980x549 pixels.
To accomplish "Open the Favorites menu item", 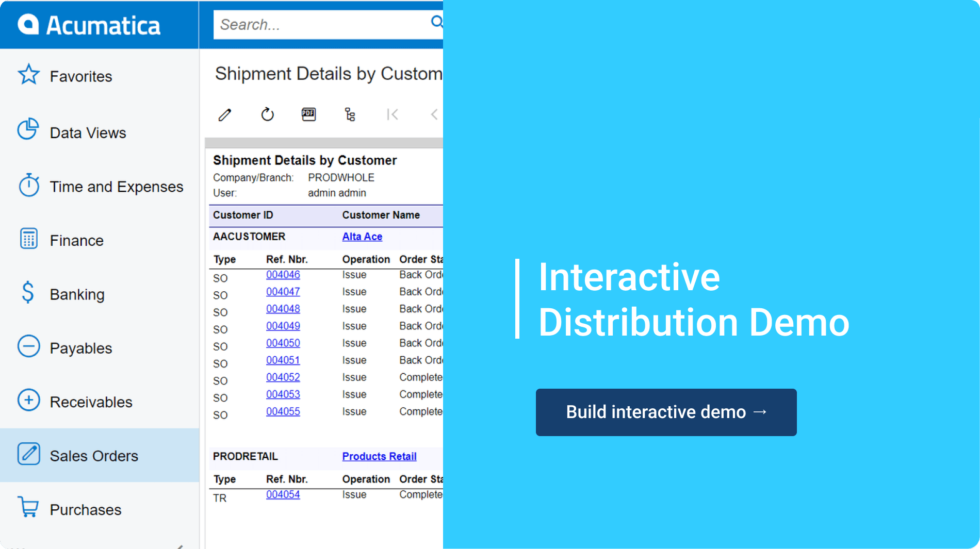I will [x=81, y=76].
